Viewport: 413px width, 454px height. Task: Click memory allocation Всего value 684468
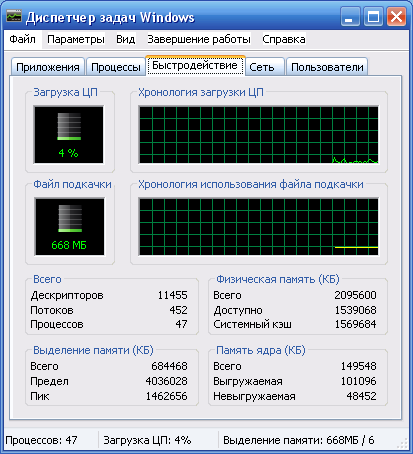(169, 366)
